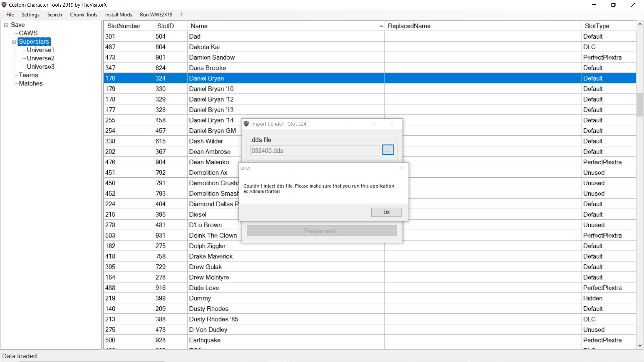Select the Dude Love row
The height and width of the screenshot is (362, 644).
pos(370,288)
